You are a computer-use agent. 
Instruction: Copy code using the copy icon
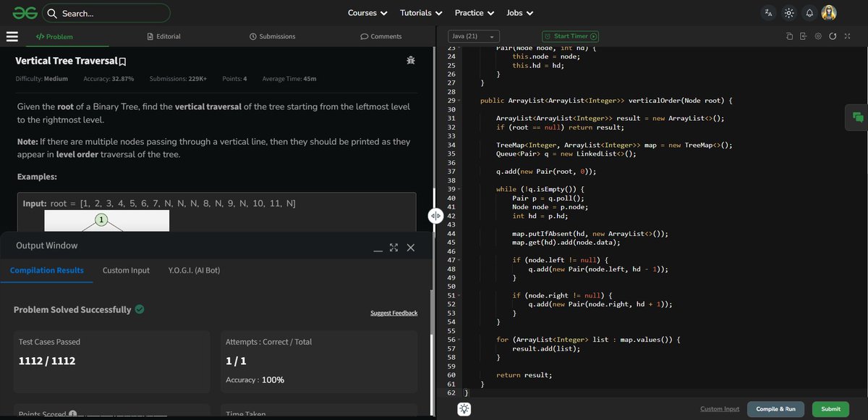pyautogui.click(x=790, y=36)
